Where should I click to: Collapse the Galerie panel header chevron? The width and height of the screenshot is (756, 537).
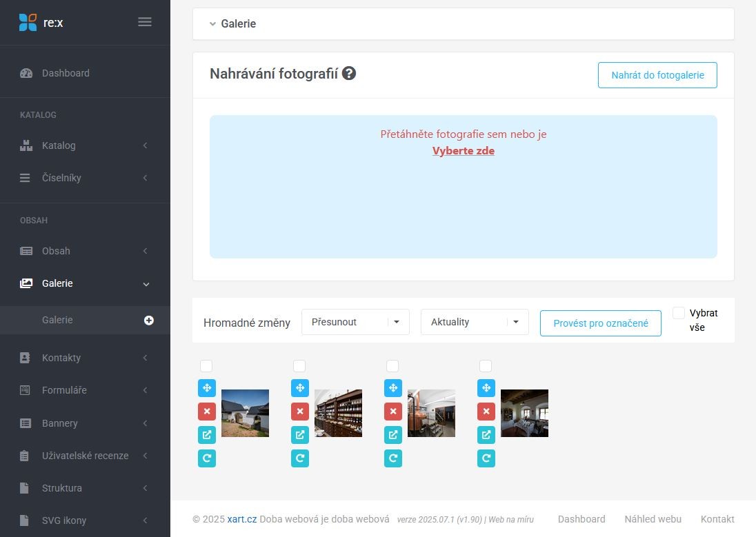(x=212, y=23)
